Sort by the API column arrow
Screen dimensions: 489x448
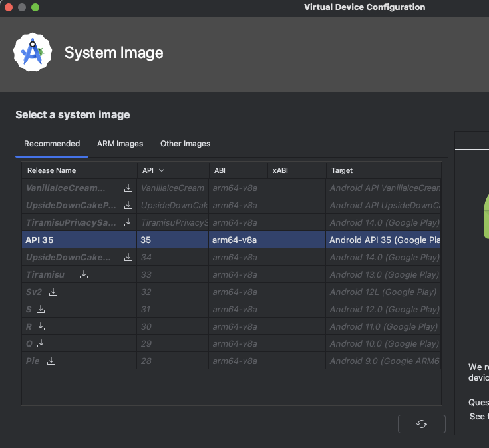(162, 170)
